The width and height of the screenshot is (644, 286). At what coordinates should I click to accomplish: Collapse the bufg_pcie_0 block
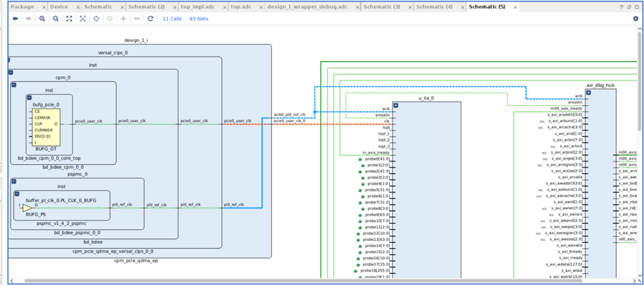[x=29, y=97]
